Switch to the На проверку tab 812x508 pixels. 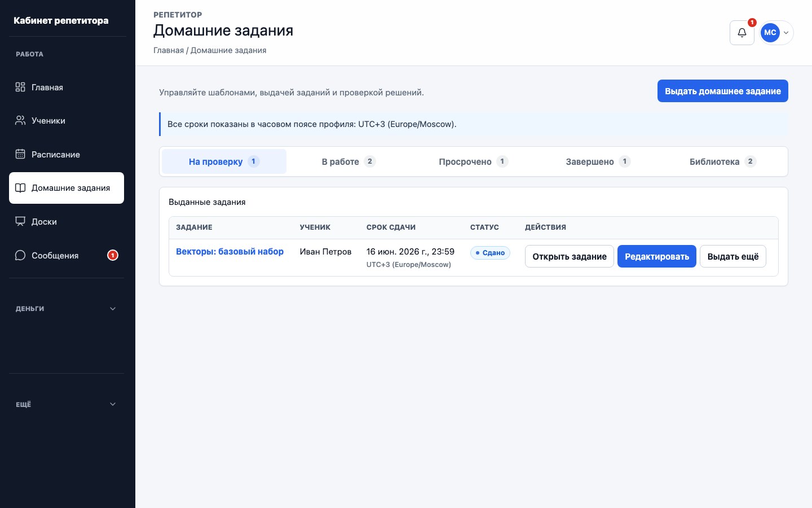click(x=224, y=161)
